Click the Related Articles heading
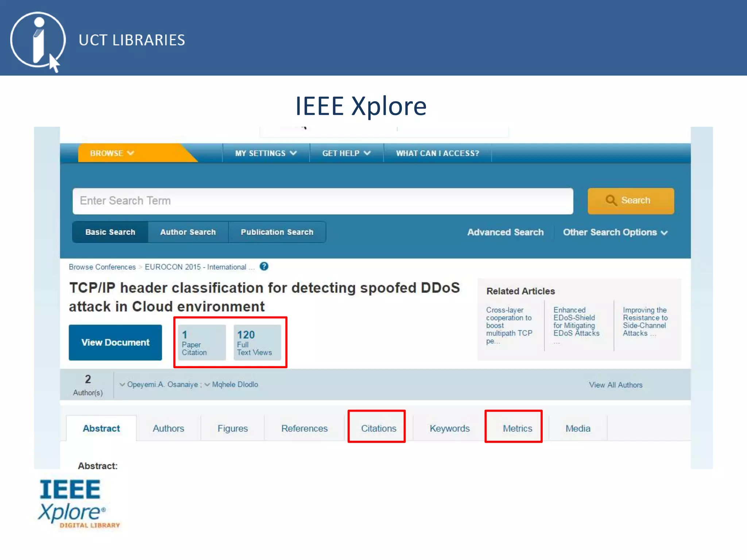Screen dimensions: 747x560 click(520, 291)
